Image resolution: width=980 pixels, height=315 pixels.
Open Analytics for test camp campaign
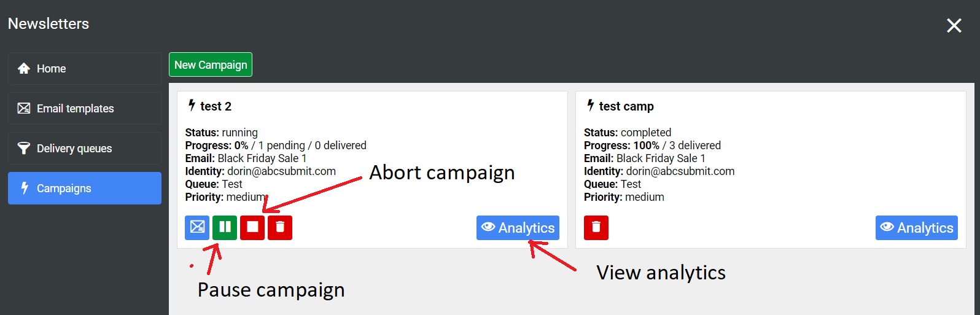tap(916, 228)
